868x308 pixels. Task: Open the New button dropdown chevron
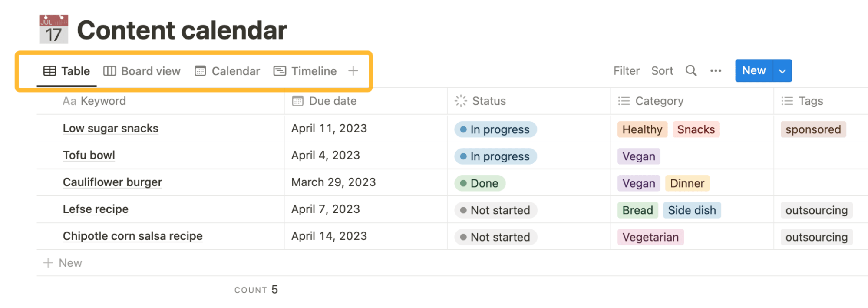click(782, 70)
